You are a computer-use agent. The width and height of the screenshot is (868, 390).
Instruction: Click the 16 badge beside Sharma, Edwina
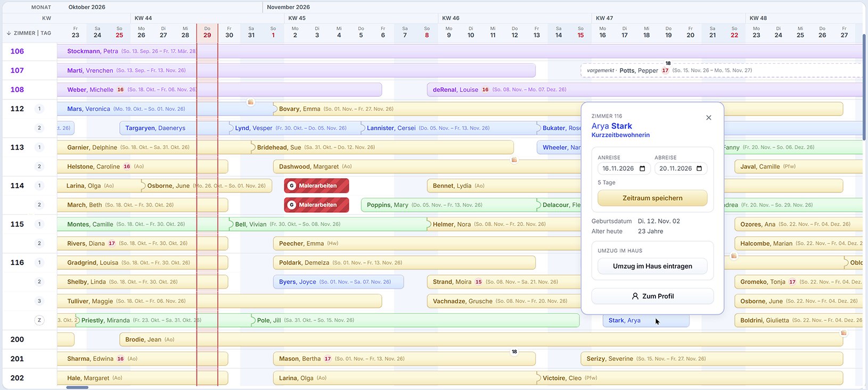click(120, 359)
